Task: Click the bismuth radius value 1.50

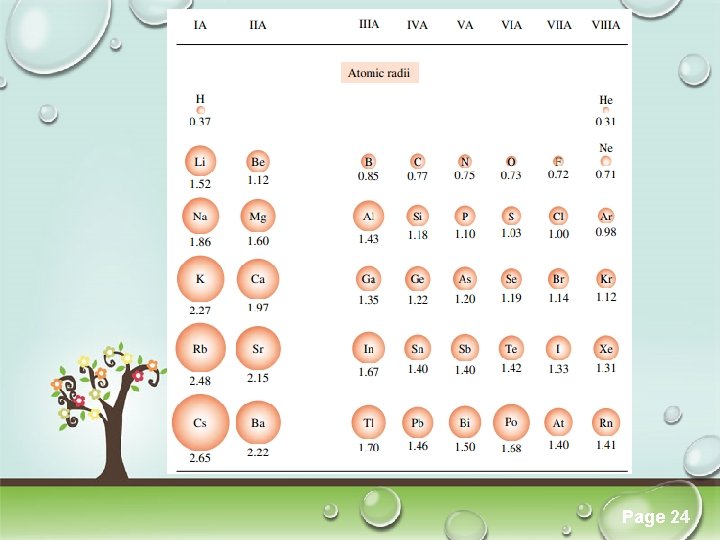Action: click(x=465, y=447)
